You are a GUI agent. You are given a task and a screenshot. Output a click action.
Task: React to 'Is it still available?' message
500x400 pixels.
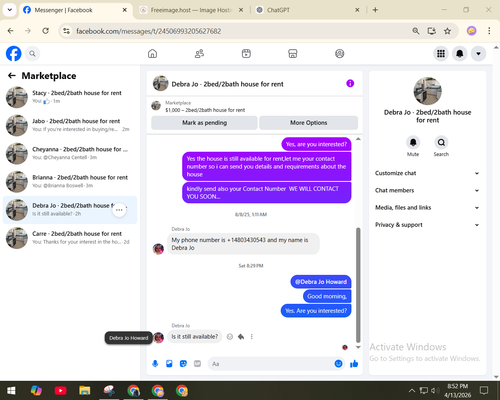click(230, 337)
